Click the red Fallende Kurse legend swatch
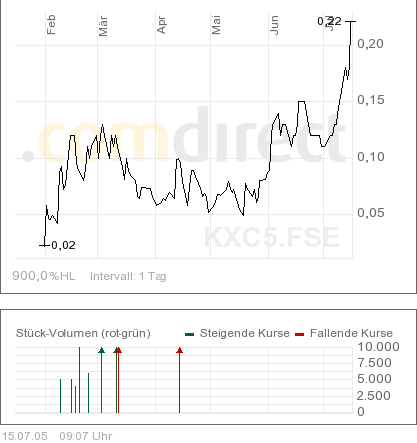The width and height of the screenshot is (417, 443). [x=300, y=334]
